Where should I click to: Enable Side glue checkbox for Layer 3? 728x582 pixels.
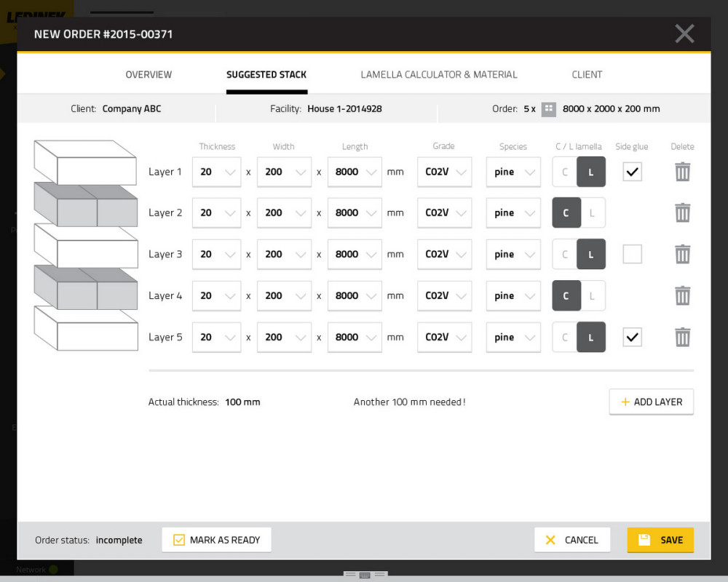[632, 255]
